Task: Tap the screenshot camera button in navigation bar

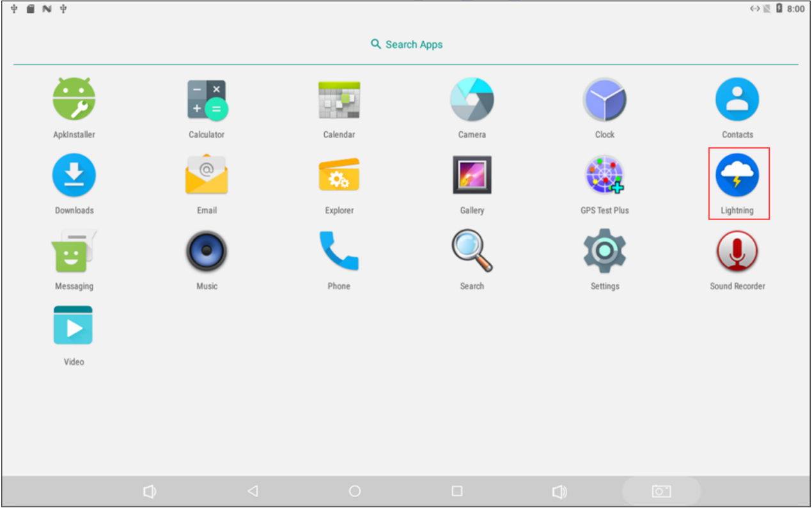Action: 661,491
